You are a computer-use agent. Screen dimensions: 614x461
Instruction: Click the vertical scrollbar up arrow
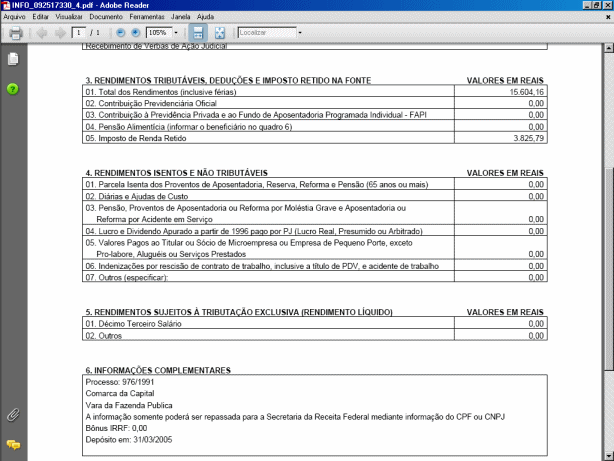click(609, 48)
